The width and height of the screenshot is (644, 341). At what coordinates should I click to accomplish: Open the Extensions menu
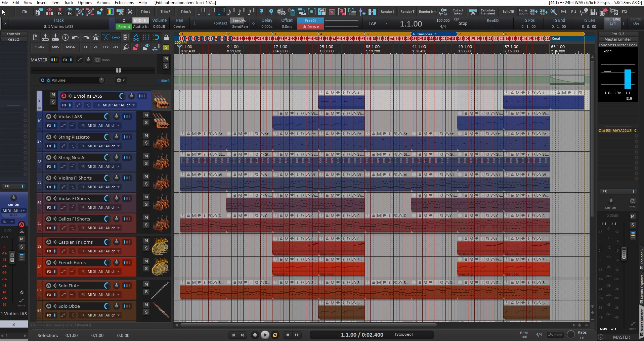click(124, 3)
